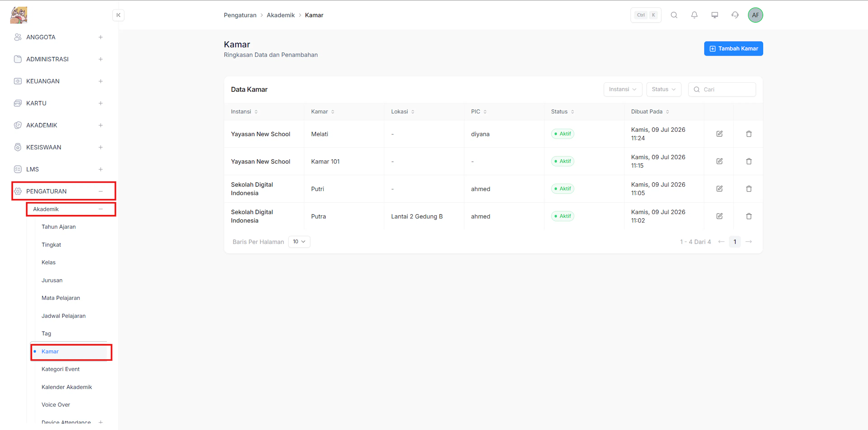
Task: Click the monitor display icon in header
Action: [x=715, y=15]
